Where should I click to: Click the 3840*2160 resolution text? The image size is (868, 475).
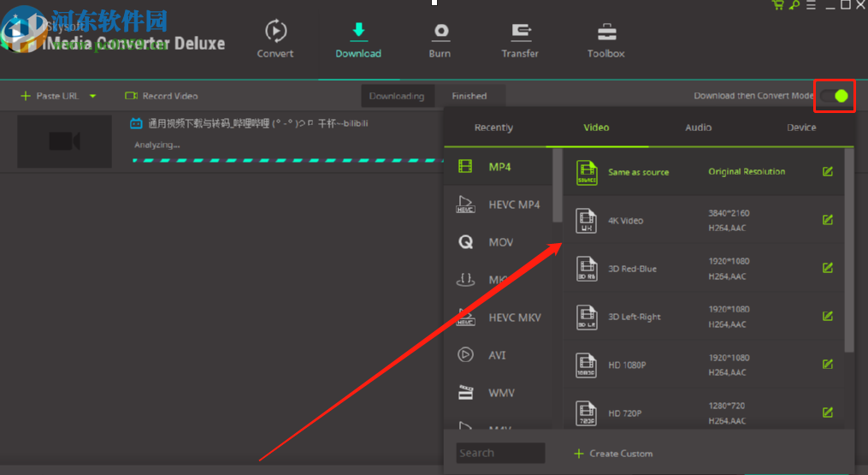pos(729,213)
